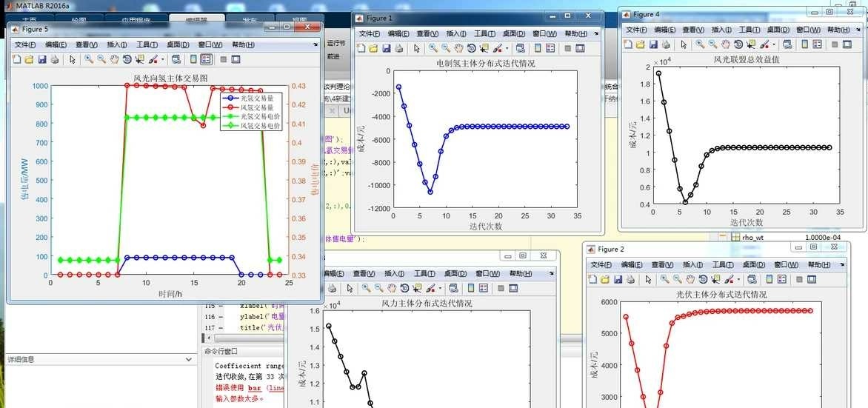Click Print icon in Figure 4 toolbar
Image resolution: width=868 pixels, height=408 pixels.
pyautogui.click(x=666, y=44)
